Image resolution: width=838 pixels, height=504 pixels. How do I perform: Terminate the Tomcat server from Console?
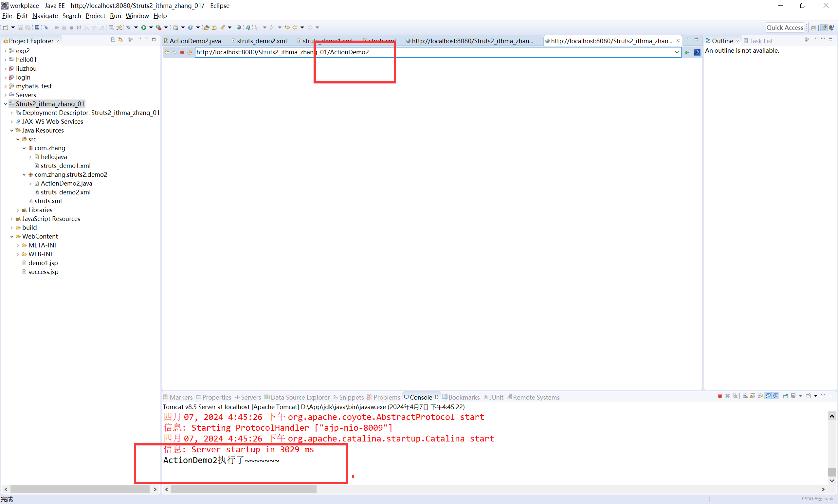click(720, 396)
